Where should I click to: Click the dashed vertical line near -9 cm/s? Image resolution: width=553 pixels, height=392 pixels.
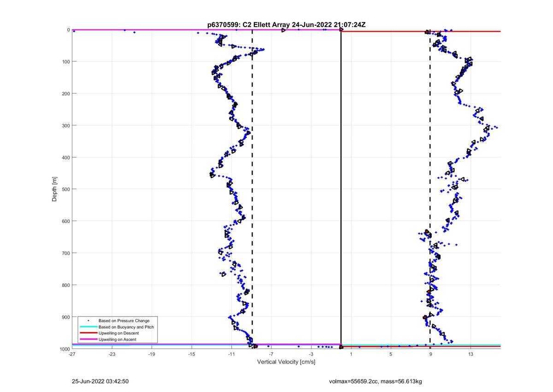pos(252,189)
